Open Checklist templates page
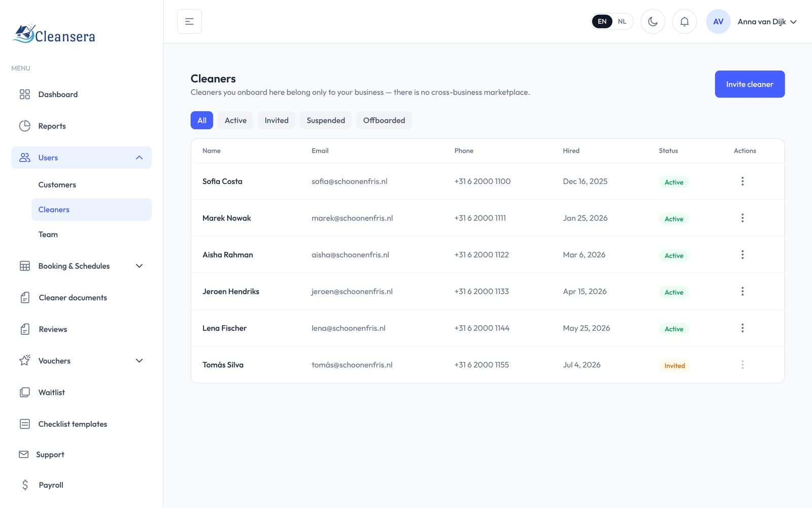 tap(81, 424)
